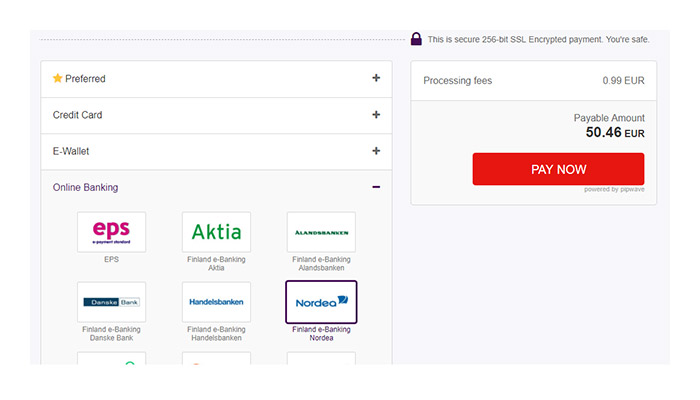Screen dimensions: 700x400
Task: Click the Processing fees label
Action: pyautogui.click(x=458, y=81)
